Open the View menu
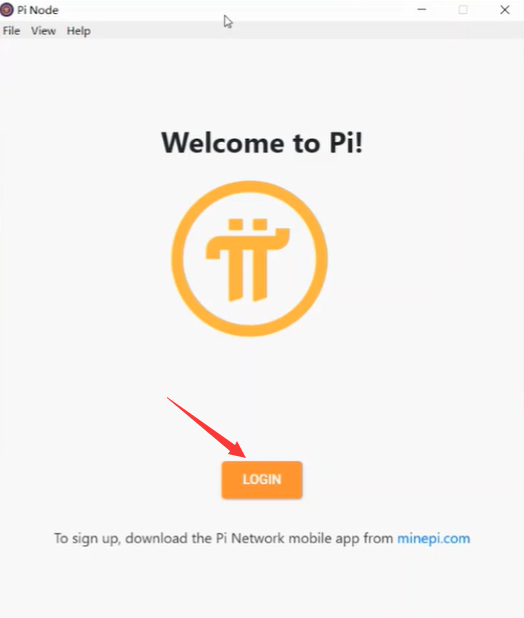 [43, 31]
